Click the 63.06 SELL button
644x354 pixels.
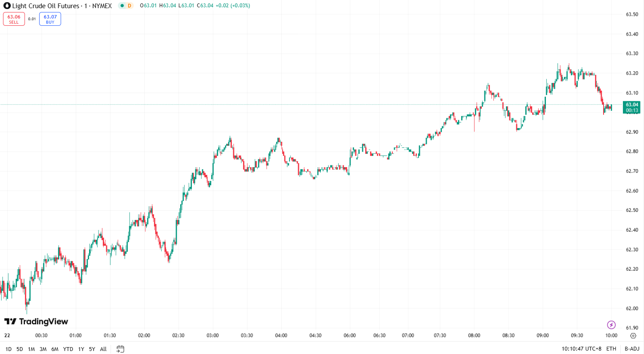(14, 19)
